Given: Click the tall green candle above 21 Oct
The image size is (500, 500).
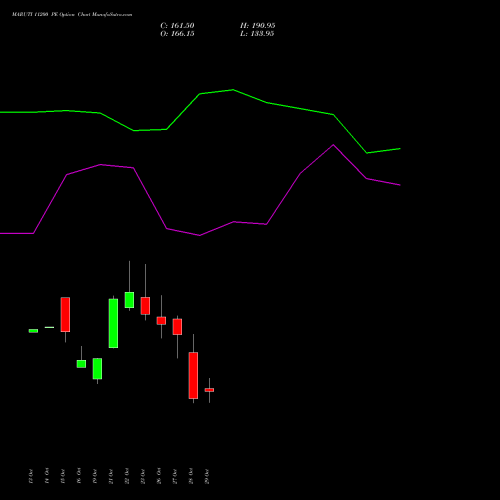Looking at the screenshot, I should point(113,323).
